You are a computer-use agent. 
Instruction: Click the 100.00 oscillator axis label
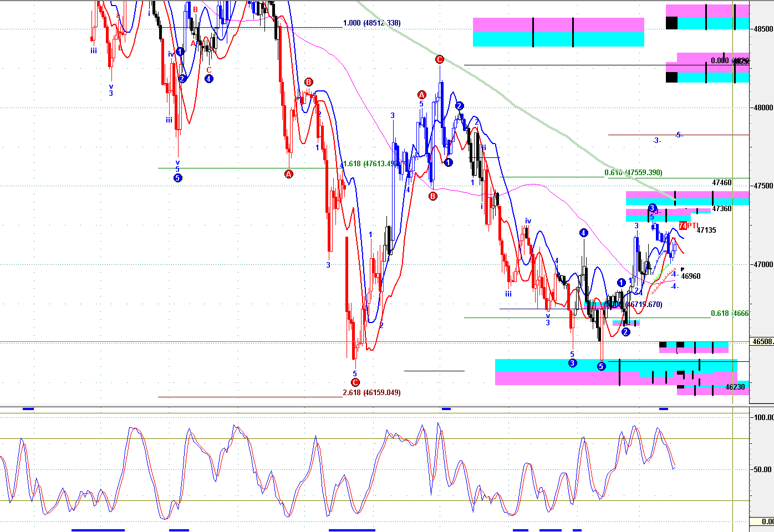764,417
